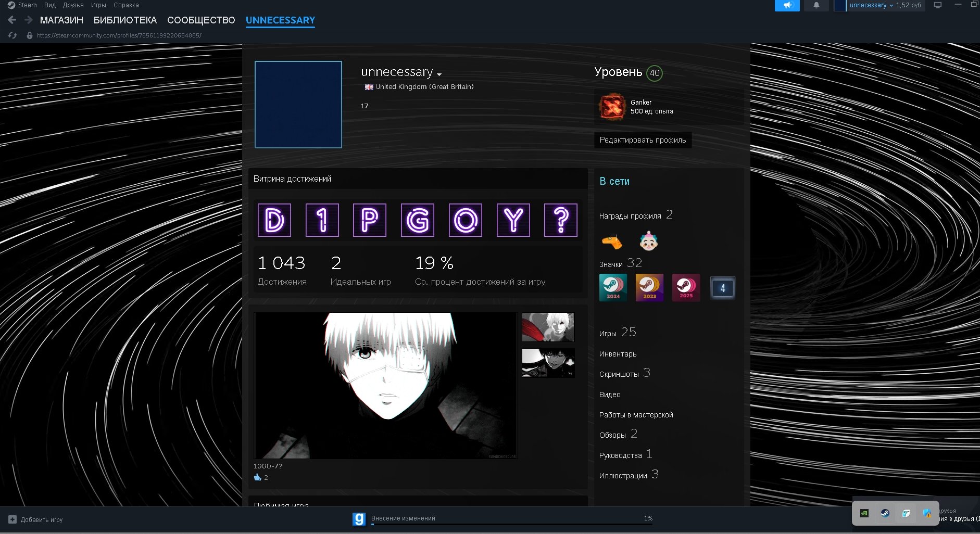Switch to the БИБЛИОТЕКА tab

point(125,20)
